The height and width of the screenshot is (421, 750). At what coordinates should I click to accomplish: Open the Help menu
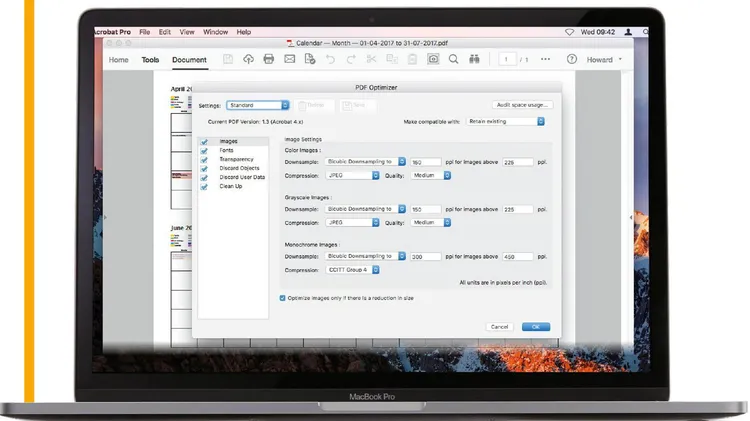tap(243, 32)
